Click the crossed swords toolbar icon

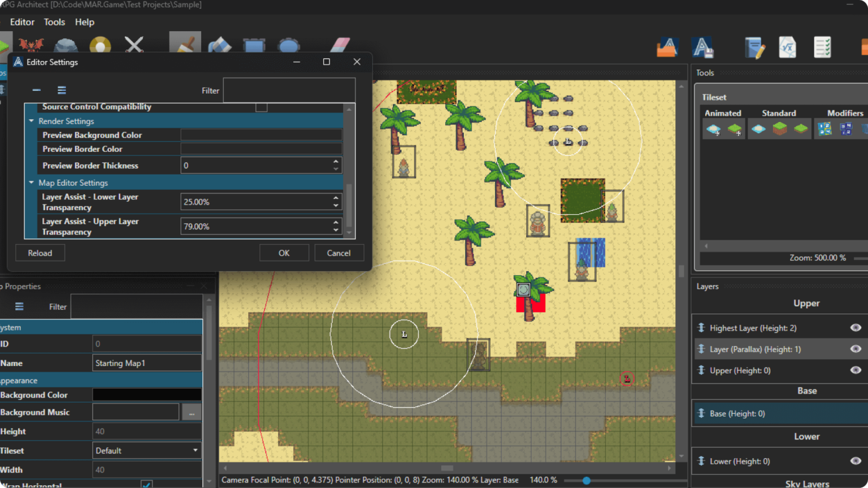coord(134,45)
